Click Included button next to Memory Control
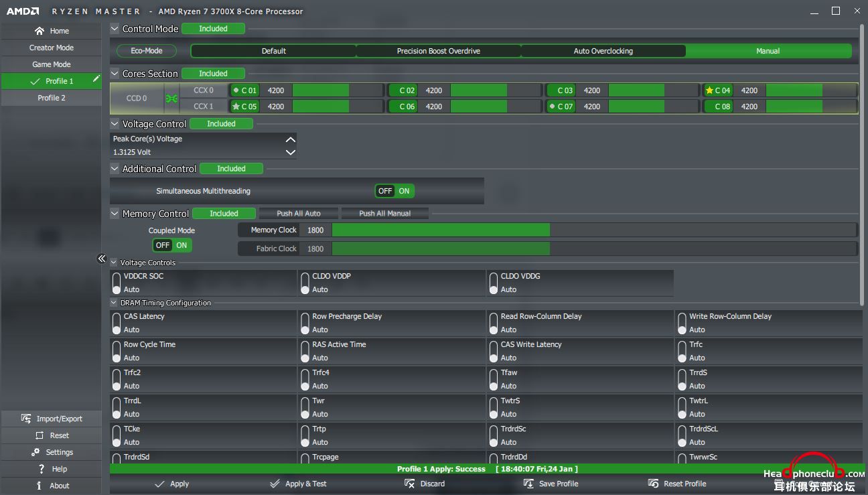 [x=224, y=214]
